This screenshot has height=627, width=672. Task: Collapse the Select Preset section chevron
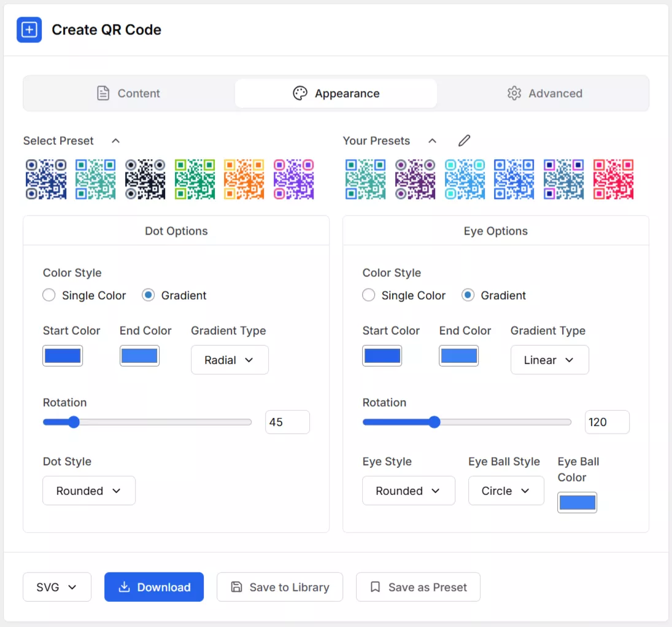pos(116,141)
